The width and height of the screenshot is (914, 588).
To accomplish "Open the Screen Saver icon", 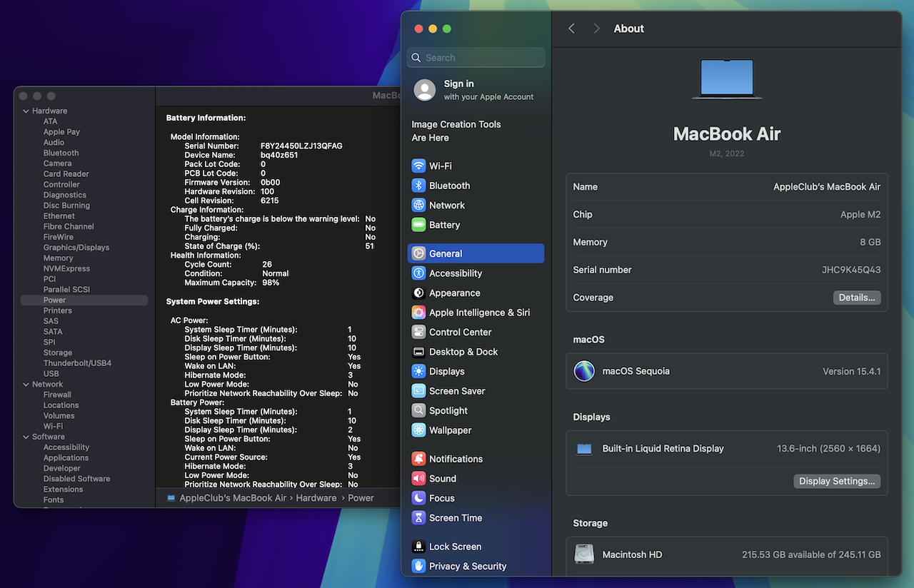I will point(418,391).
